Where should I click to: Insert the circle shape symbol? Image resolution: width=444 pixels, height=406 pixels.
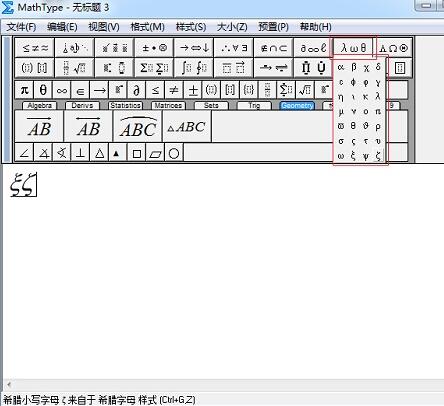(174, 153)
